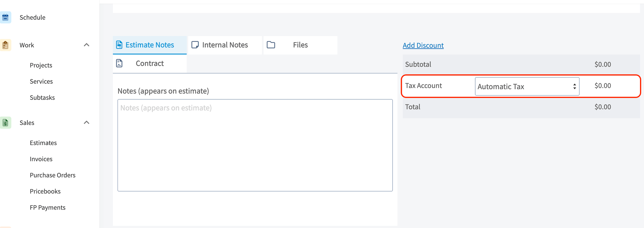This screenshot has width=644, height=228.
Task: Focus the estimate notes text area
Action: [x=255, y=145]
